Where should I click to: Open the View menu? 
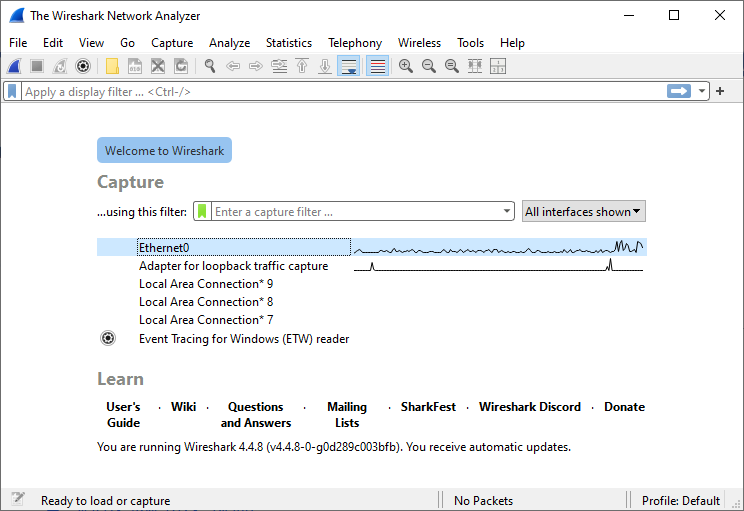pos(92,43)
